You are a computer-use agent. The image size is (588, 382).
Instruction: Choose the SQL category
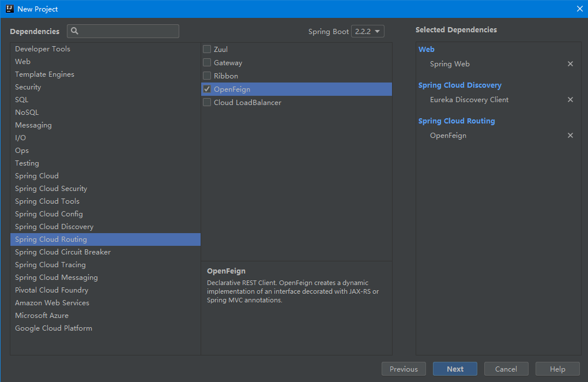tap(105, 100)
